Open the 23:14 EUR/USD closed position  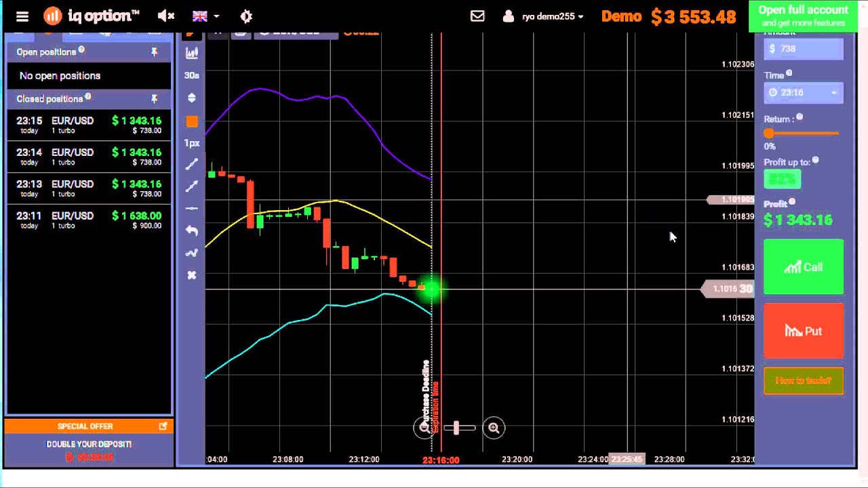pos(89,157)
